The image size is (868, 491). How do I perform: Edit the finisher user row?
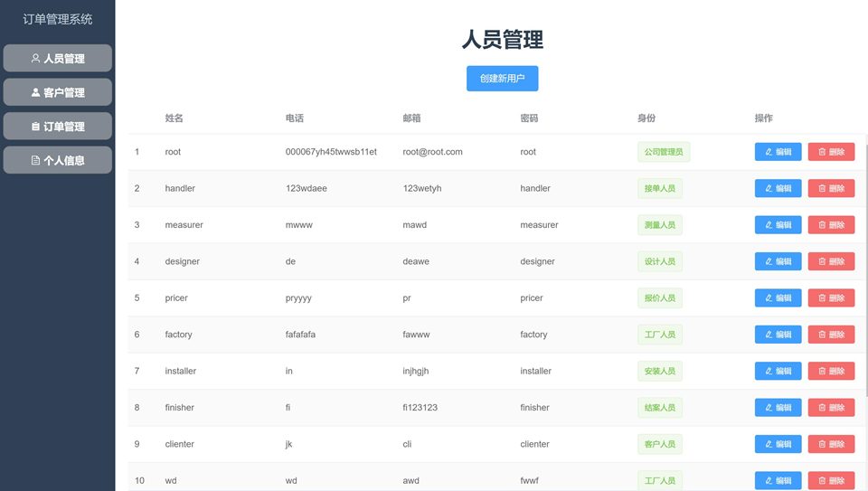coord(778,408)
